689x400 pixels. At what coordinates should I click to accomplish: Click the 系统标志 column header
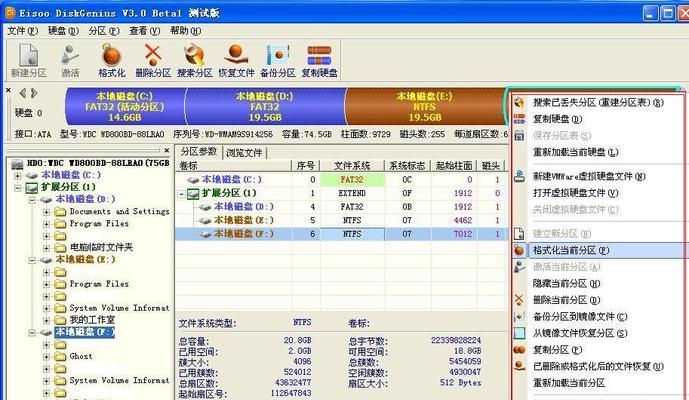pyautogui.click(x=408, y=166)
